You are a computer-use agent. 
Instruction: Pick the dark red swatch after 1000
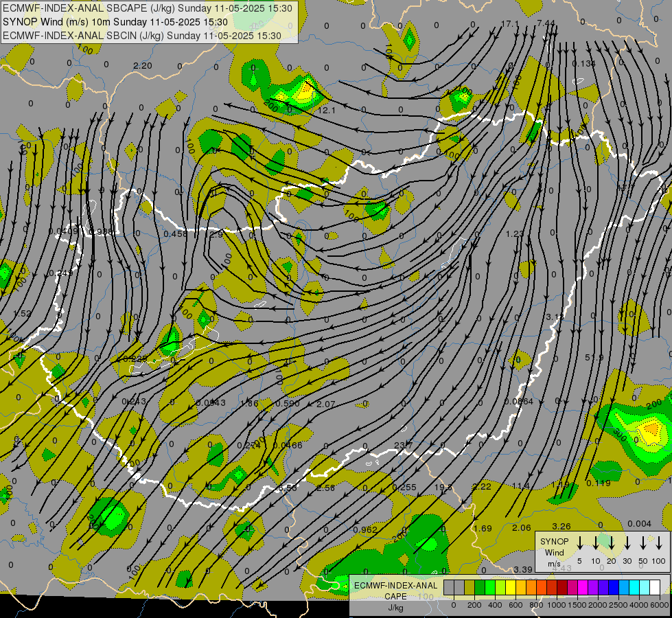(562, 588)
